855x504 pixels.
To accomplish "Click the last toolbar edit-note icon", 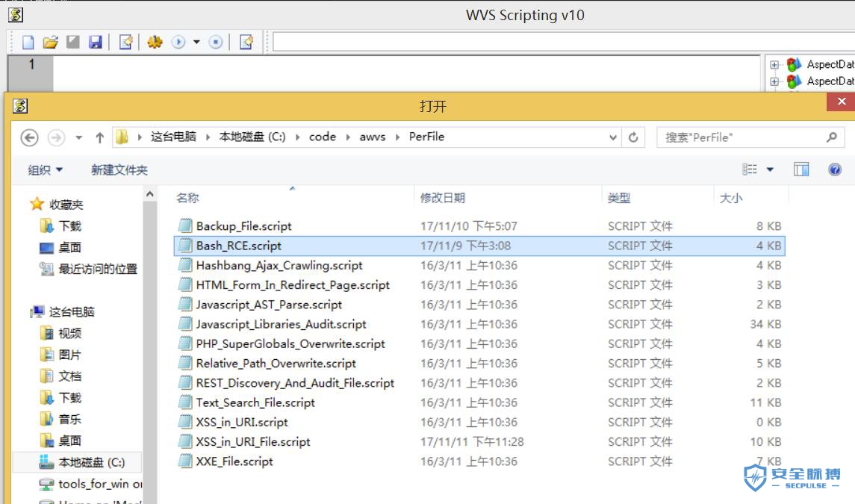I will (x=246, y=42).
